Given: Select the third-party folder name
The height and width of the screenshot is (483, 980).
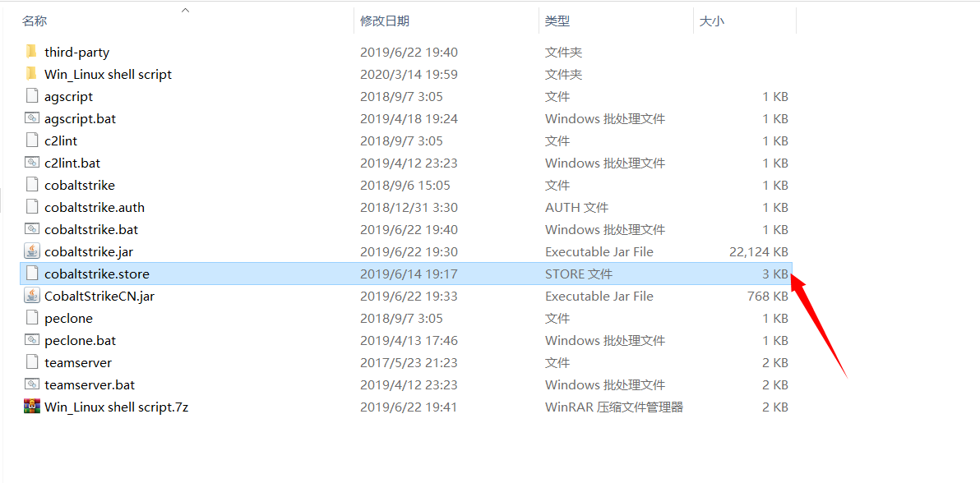Looking at the screenshot, I should point(77,53).
